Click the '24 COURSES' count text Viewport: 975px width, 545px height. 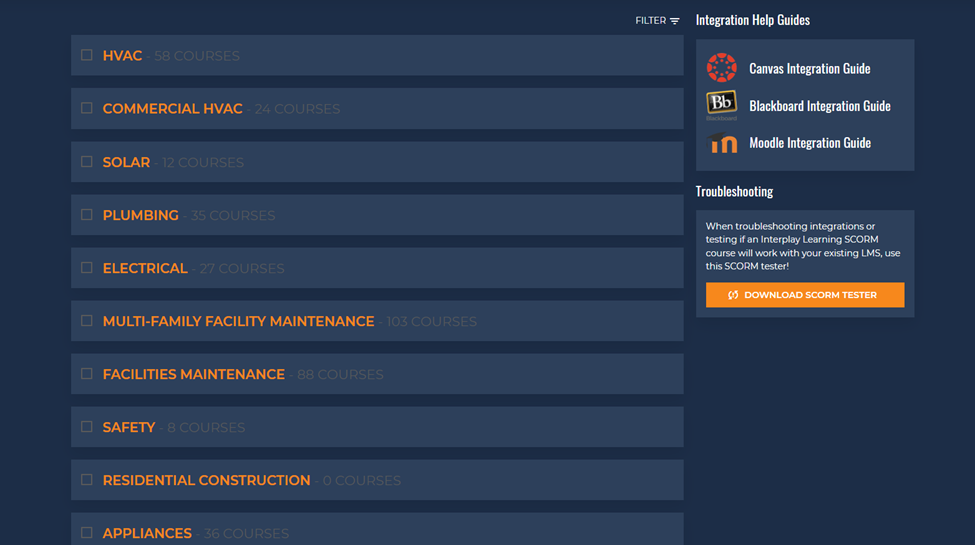297,109
